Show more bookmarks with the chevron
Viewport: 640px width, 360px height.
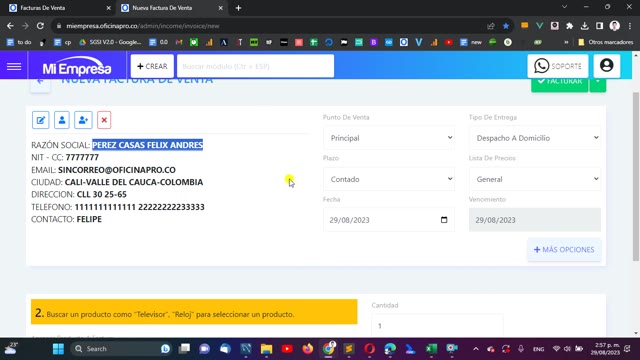click(566, 42)
